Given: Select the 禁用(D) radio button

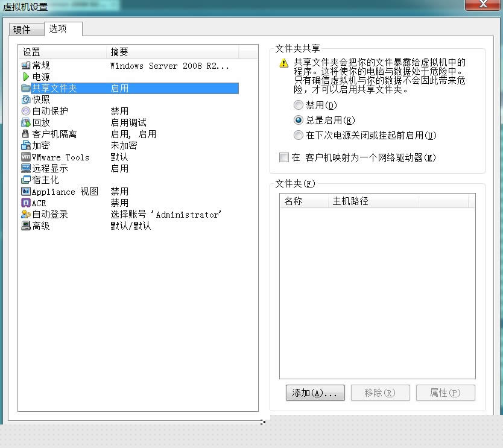Looking at the screenshot, I should click(299, 105).
